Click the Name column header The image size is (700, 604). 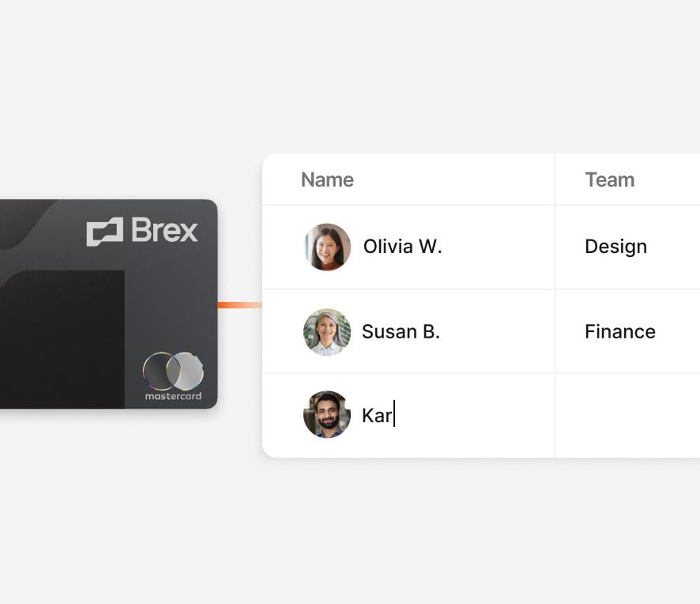[327, 179]
